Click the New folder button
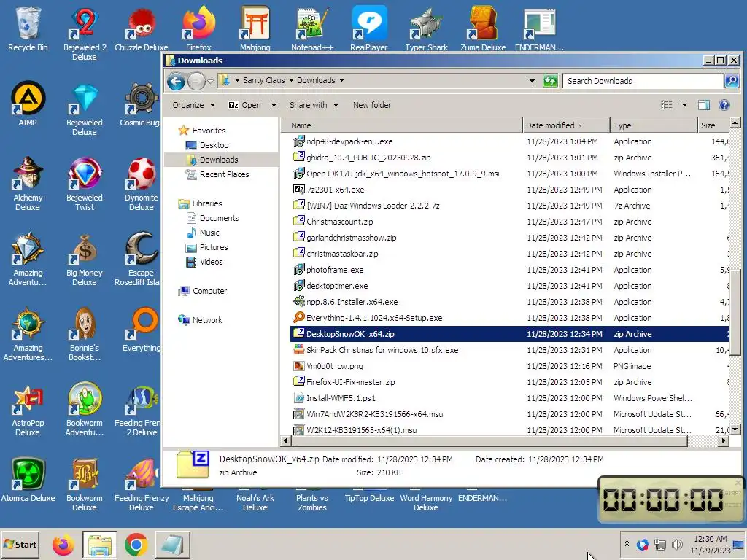Screen dimensions: 747x560 [371, 105]
